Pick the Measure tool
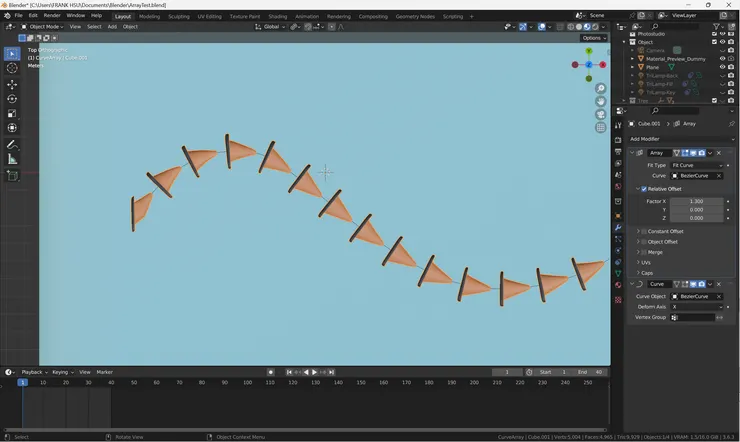The width and height of the screenshot is (740, 442). [12, 159]
